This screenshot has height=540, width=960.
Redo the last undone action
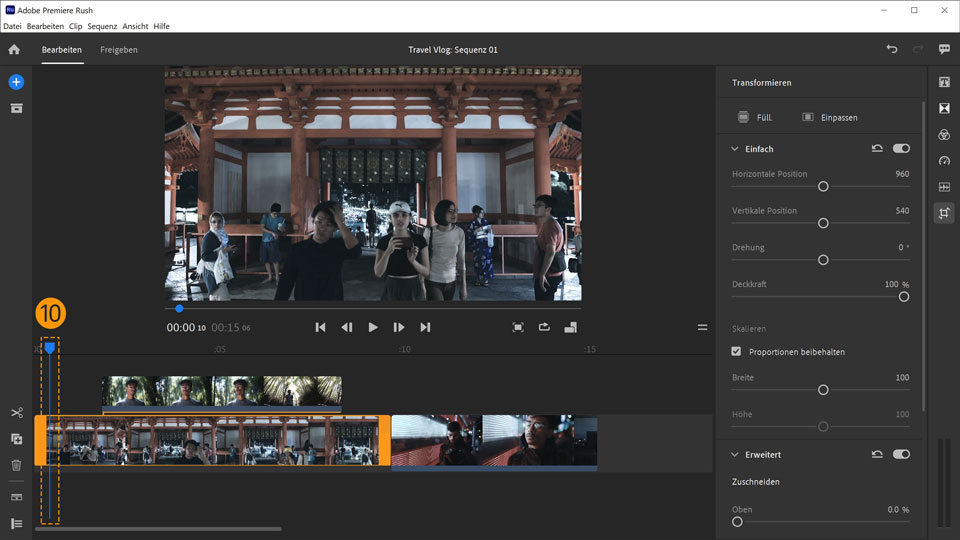click(918, 50)
